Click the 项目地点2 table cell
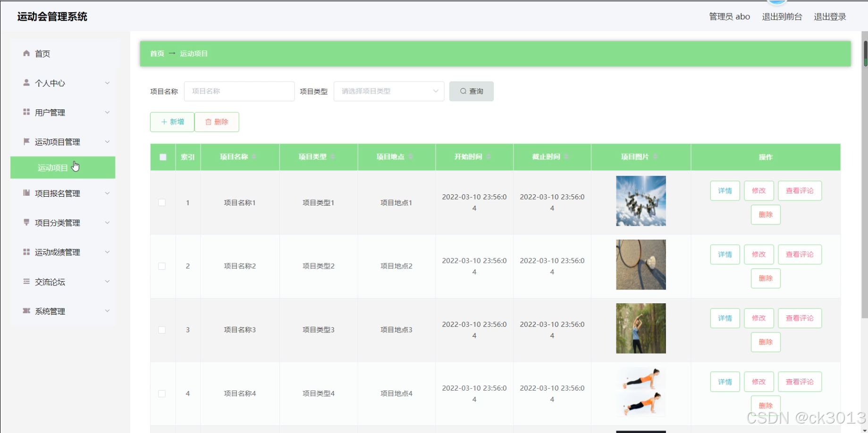868x433 pixels. point(396,266)
